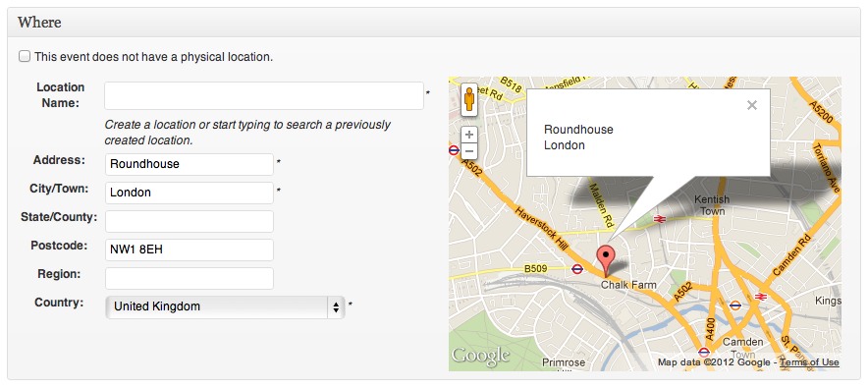
Task: Click the Chalk Farm map label
Action: coord(628,285)
